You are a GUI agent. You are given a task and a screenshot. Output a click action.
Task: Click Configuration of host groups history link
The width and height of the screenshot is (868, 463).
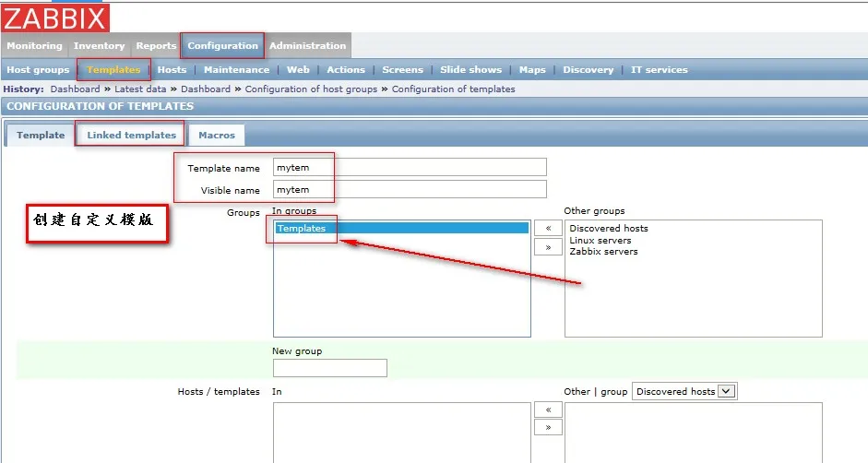click(311, 89)
